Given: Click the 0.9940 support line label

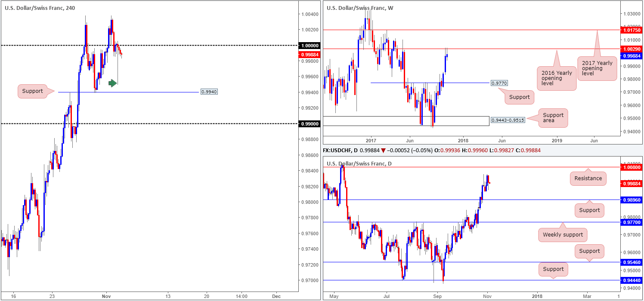Looking at the screenshot, I should 209,92.
